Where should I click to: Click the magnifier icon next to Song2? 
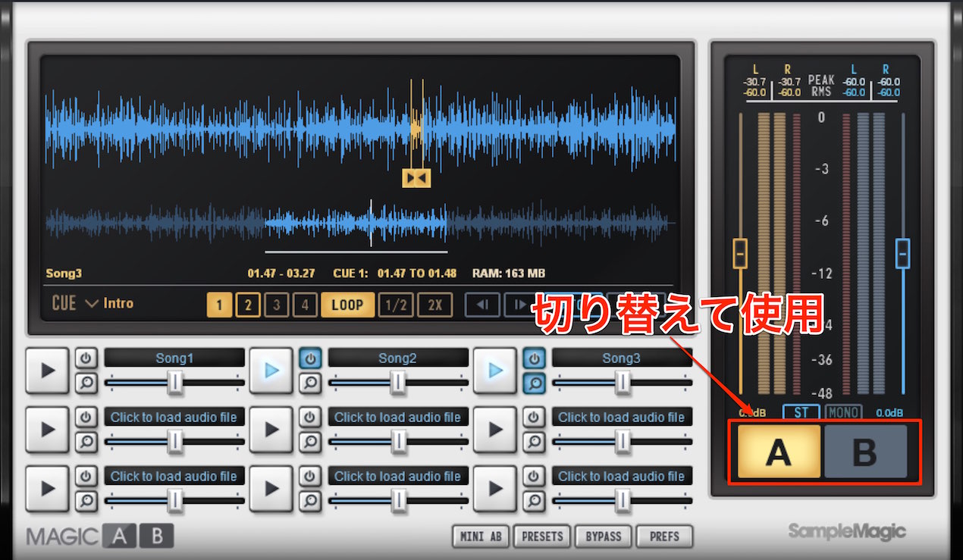[x=309, y=383]
